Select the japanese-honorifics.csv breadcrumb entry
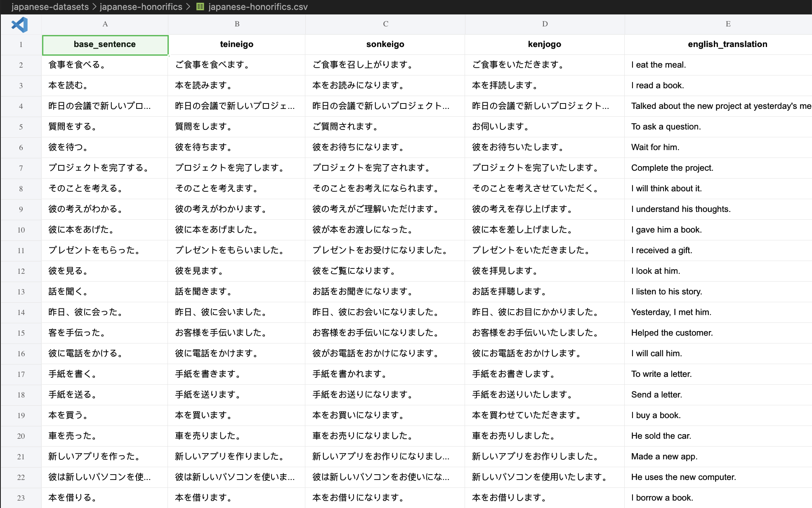 258,7
